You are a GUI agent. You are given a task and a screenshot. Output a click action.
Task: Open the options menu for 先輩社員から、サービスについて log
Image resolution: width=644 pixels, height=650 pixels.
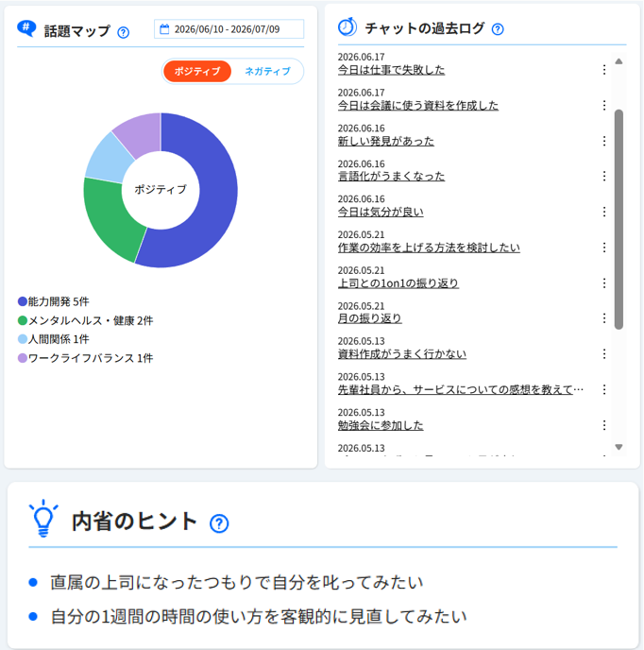[x=604, y=389]
